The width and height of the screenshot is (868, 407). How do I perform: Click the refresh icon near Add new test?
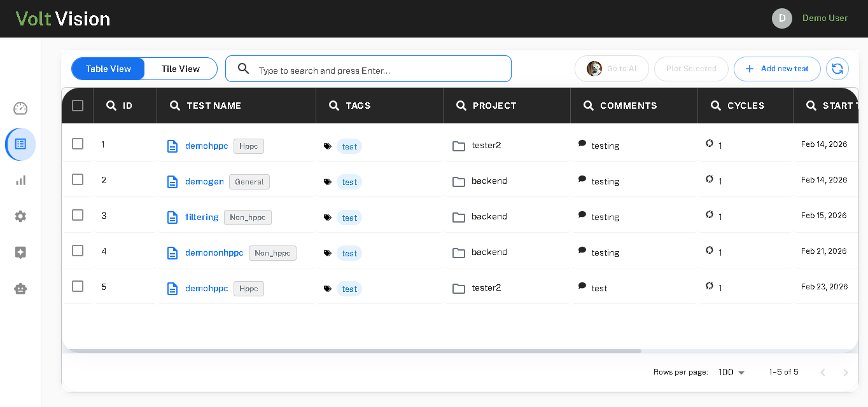click(x=837, y=69)
